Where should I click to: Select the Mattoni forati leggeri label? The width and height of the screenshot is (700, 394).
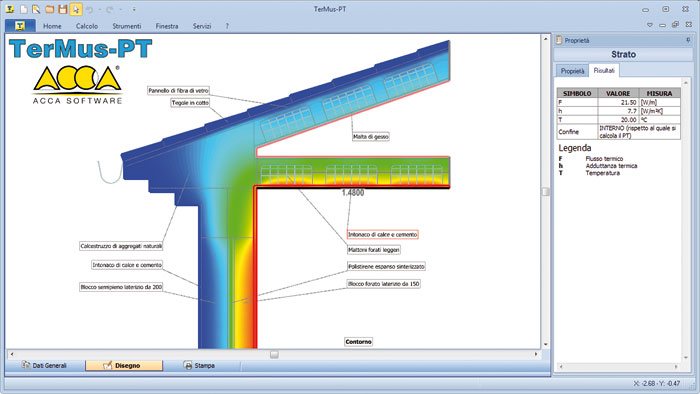(374, 250)
